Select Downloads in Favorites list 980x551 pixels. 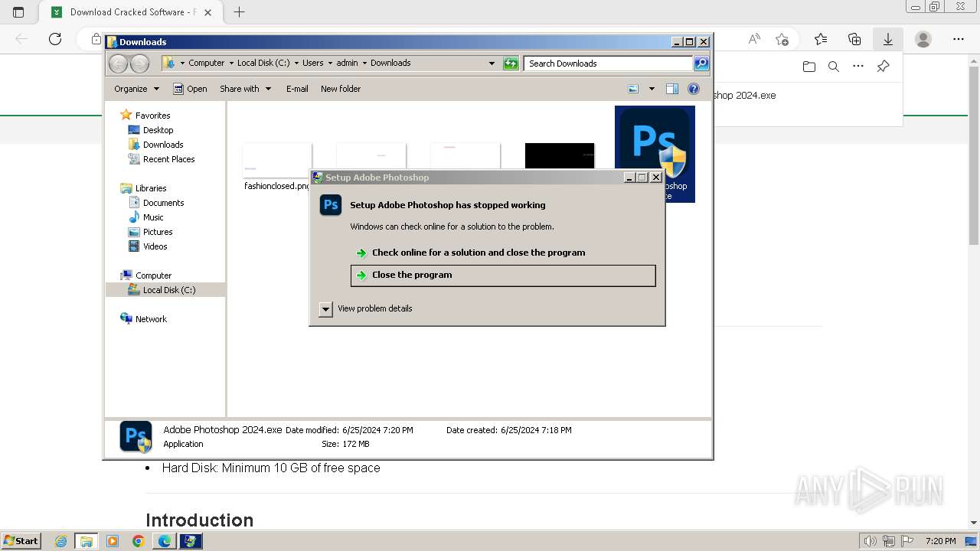(x=163, y=145)
